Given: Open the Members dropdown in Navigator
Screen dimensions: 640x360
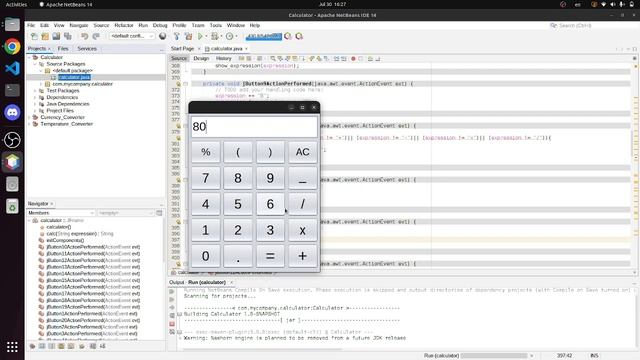Looking at the screenshot, I should click(x=61, y=213).
